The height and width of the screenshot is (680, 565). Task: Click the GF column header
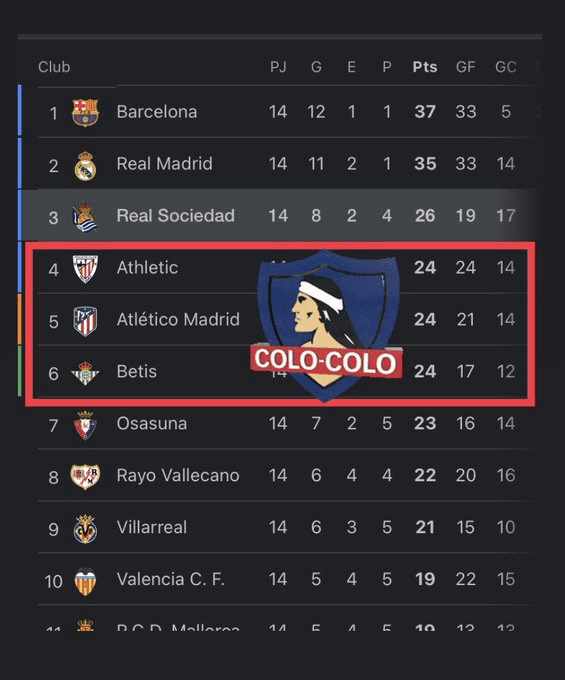click(x=466, y=67)
